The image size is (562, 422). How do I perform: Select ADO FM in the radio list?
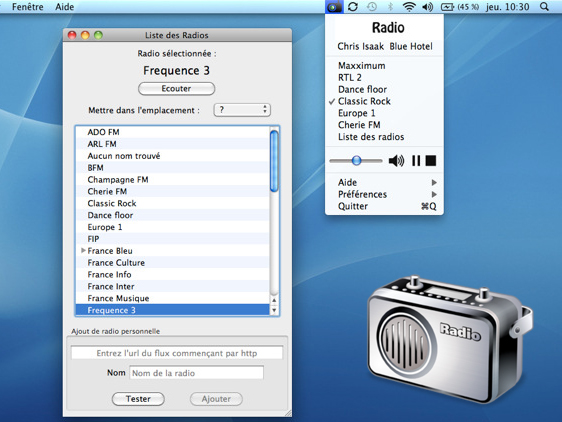173,132
